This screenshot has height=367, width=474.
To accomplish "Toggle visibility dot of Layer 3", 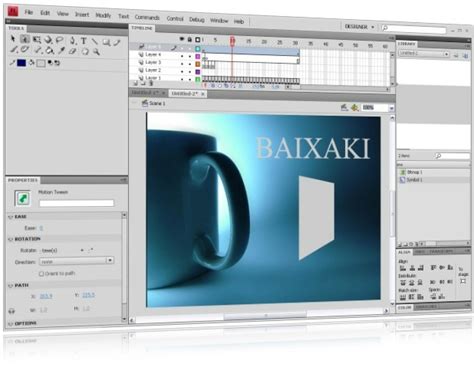I will point(182,64).
